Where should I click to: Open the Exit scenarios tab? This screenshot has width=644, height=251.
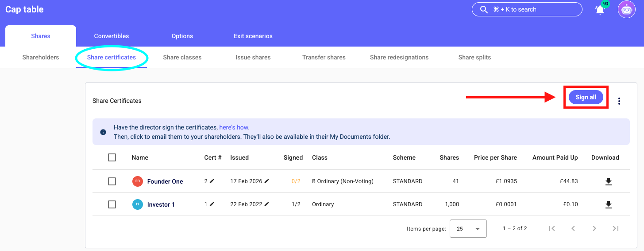point(253,36)
